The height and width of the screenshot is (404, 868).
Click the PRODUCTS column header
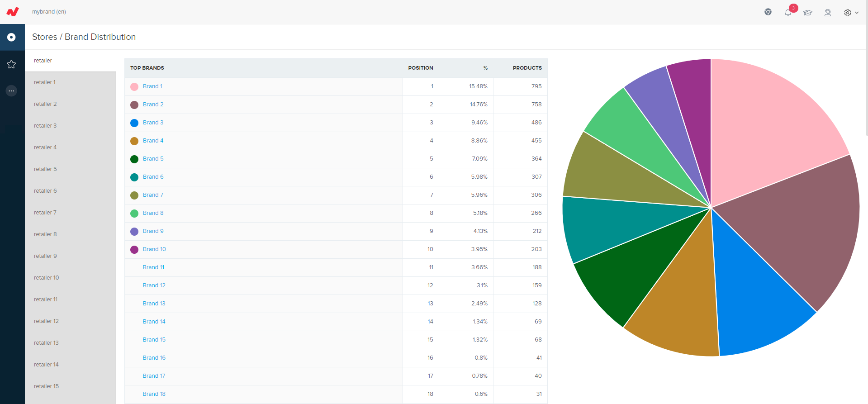pos(527,68)
